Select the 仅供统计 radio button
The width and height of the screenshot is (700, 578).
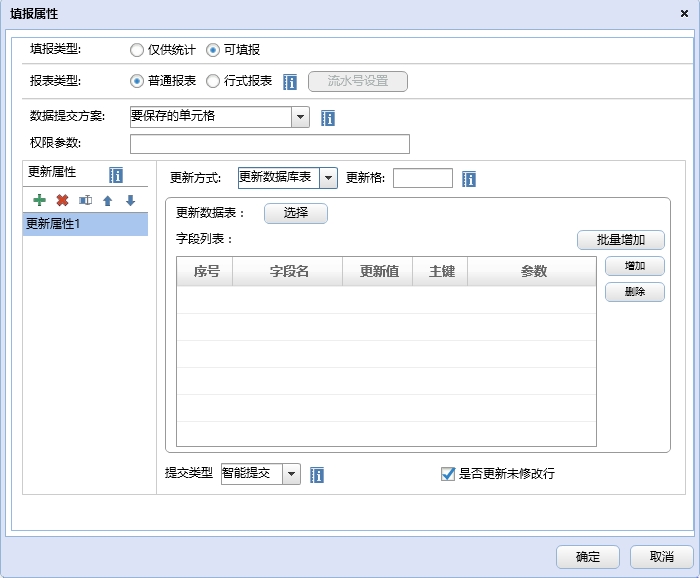click(x=137, y=49)
